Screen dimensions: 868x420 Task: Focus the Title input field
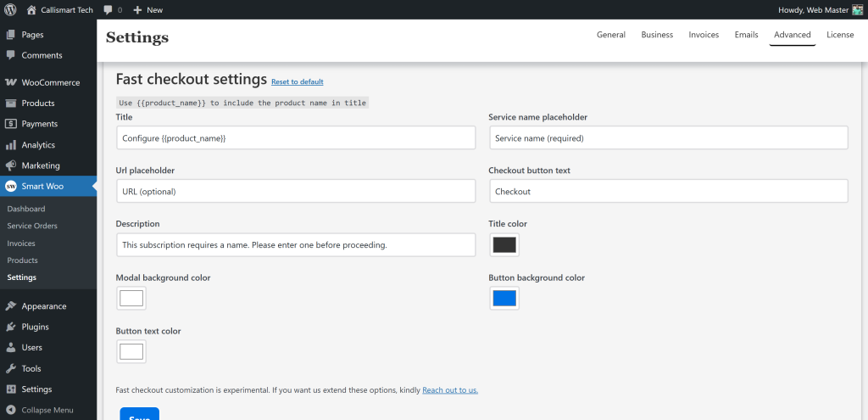coord(296,137)
